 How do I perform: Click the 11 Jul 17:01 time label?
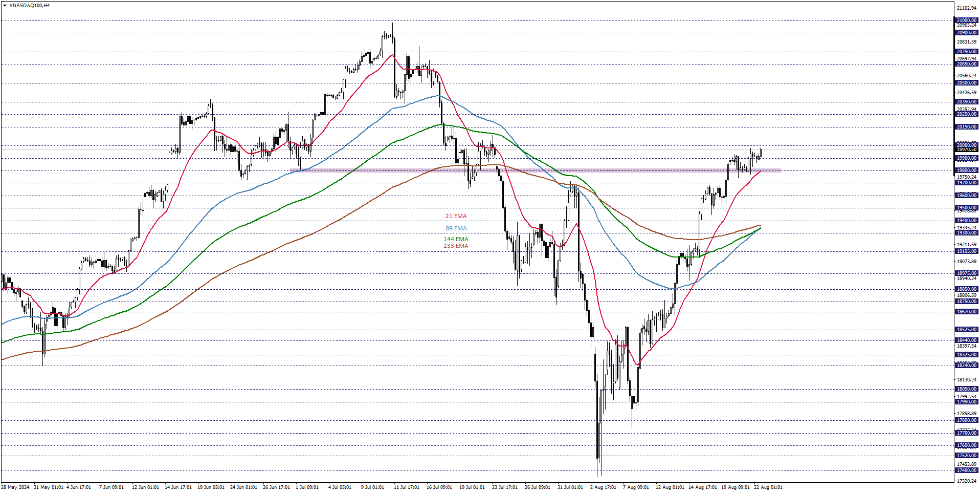(407, 487)
